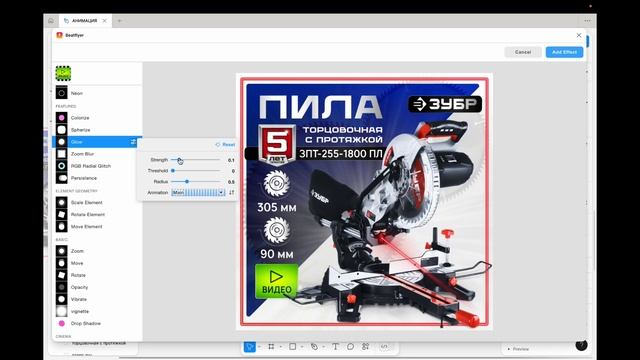
Task: Expand Move tool options arrow
Action: pos(259,347)
